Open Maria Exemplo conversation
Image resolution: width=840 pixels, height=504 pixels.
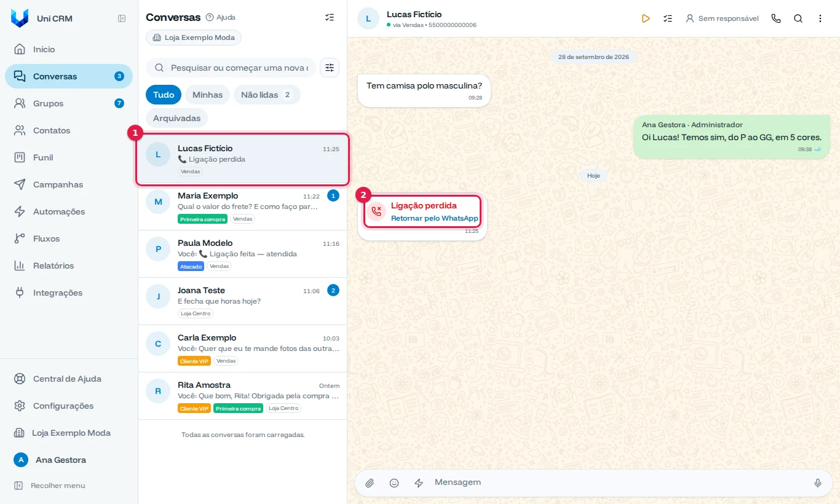[242, 207]
